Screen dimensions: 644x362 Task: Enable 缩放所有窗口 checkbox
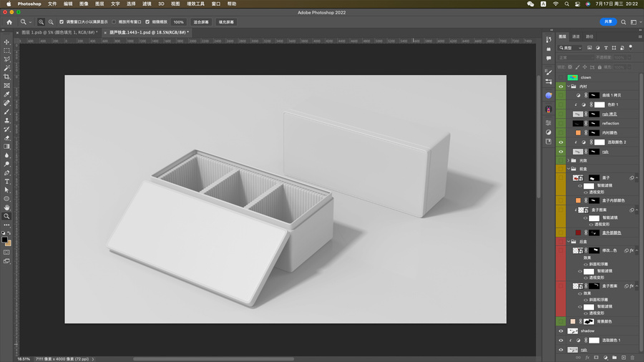114,22
